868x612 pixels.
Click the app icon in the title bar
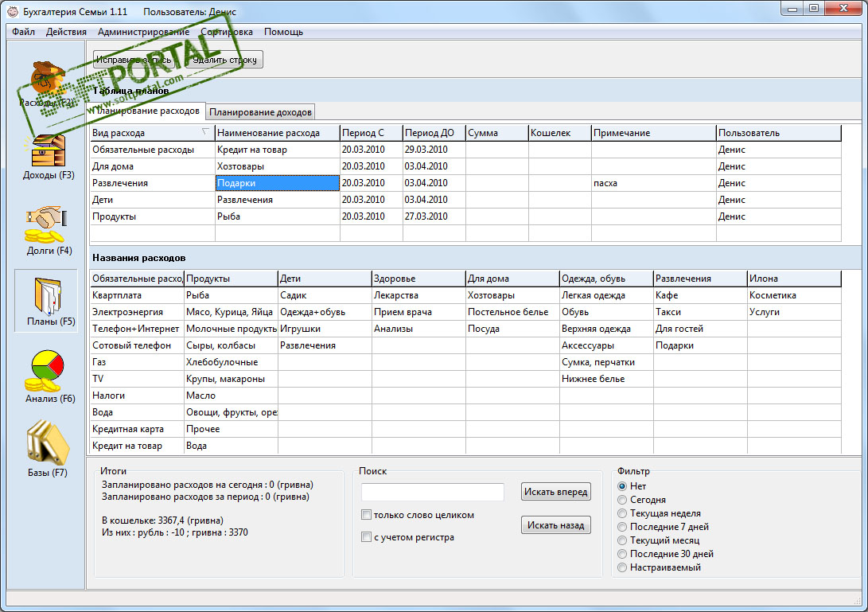tap(12, 12)
